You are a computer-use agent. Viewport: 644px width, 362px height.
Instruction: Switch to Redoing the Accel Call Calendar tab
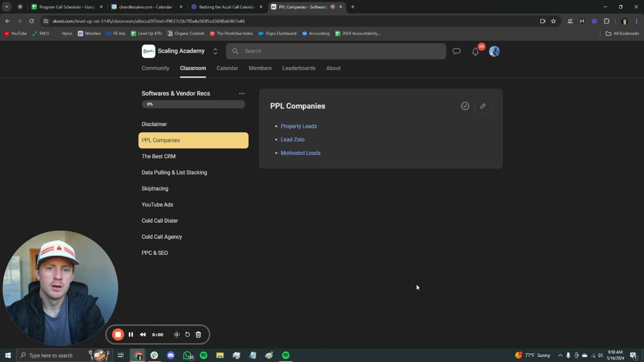226,7
